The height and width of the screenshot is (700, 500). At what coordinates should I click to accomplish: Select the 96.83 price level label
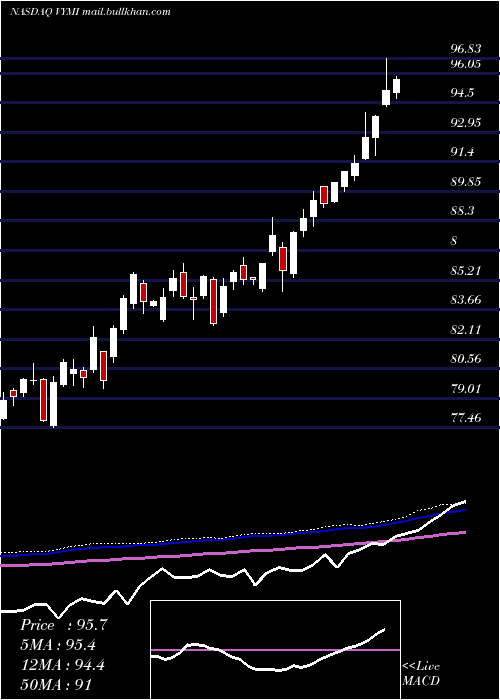point(466,49)
